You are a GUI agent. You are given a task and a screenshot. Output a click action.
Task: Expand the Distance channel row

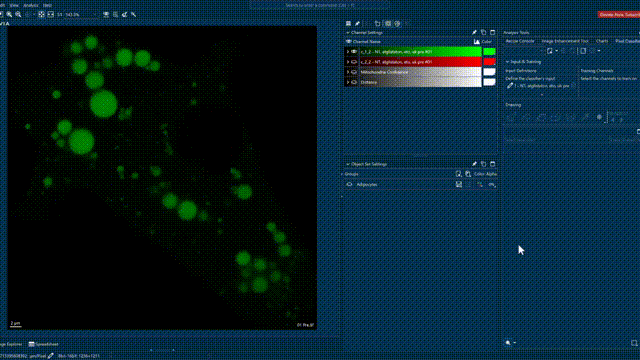pyautogui.click(x=348, y=82)
